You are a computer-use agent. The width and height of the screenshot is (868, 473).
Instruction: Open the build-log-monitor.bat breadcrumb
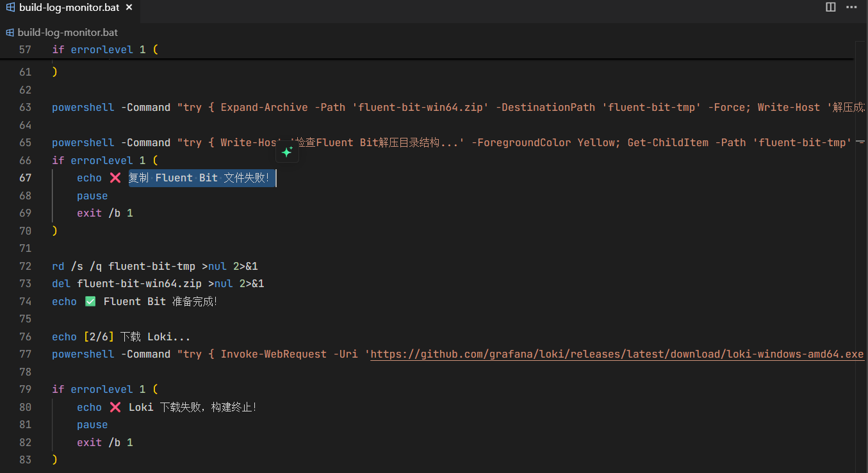click(x=68, y=32)
